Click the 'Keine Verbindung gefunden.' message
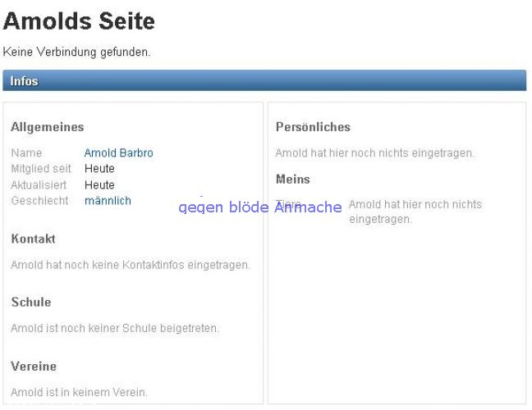Image resolution: width=532 pixels, height=410 pixels. click(x=77, y=52)
